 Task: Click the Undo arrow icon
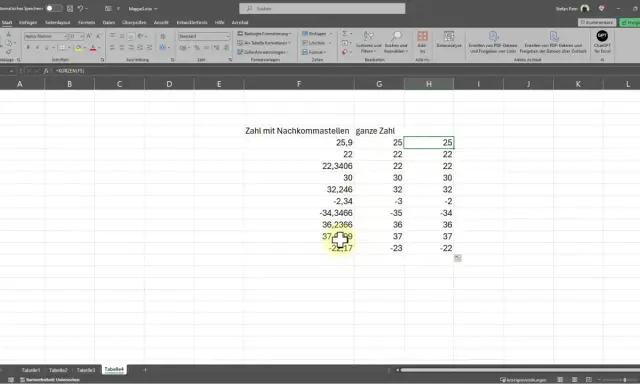coord(81,8)
